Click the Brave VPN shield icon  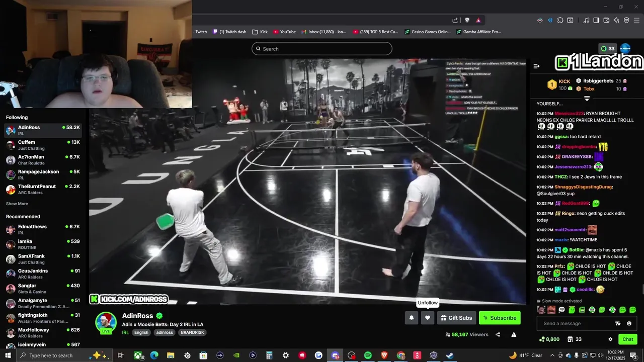pyautogui.click(x=626, y=20)
